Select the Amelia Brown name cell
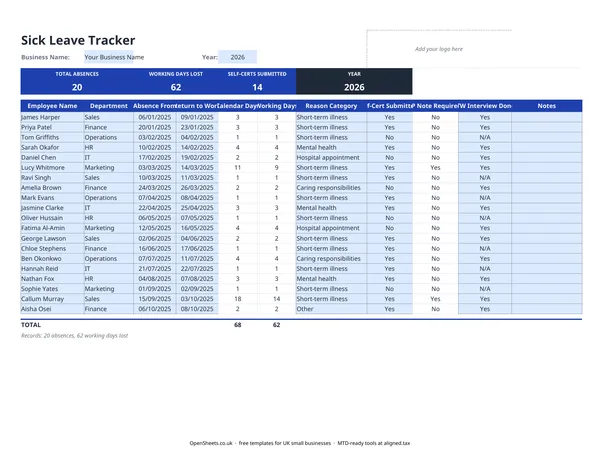 (x=52, y=187)
